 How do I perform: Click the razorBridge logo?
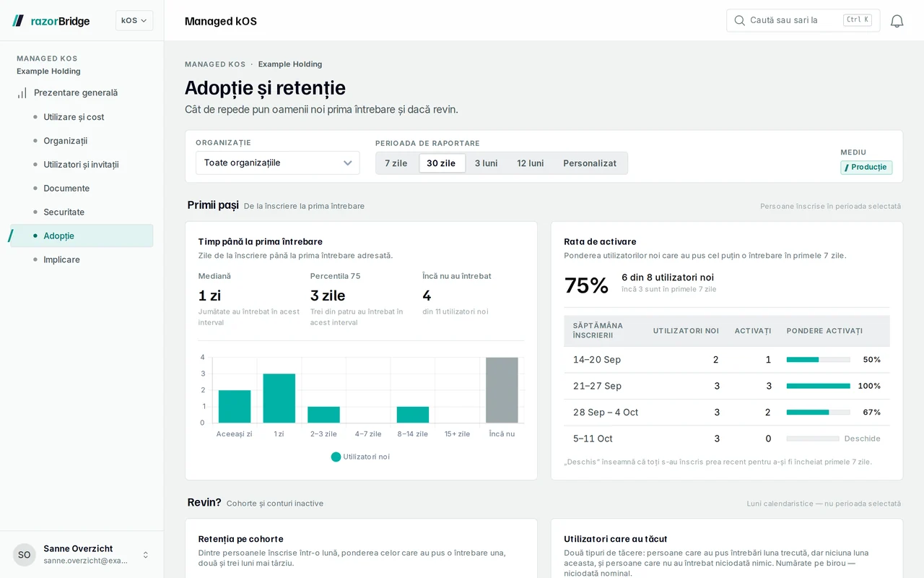51,21
